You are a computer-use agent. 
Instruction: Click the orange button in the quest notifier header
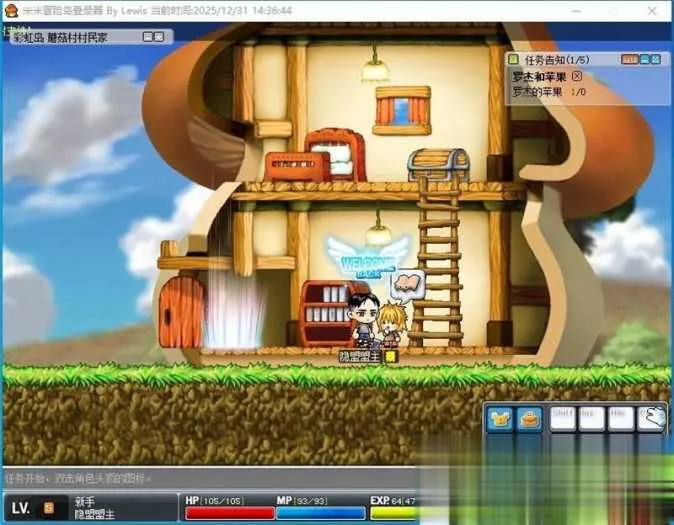tap(629, 59)
